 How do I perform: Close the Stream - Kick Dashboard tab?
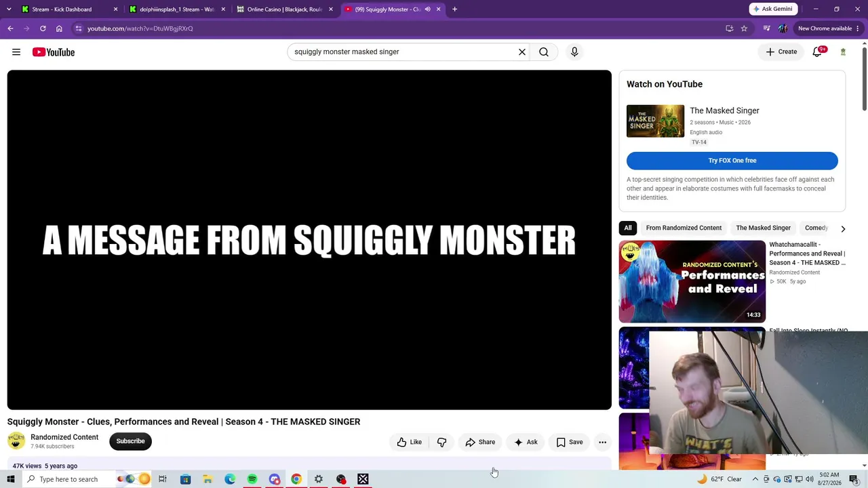point(115,9)
